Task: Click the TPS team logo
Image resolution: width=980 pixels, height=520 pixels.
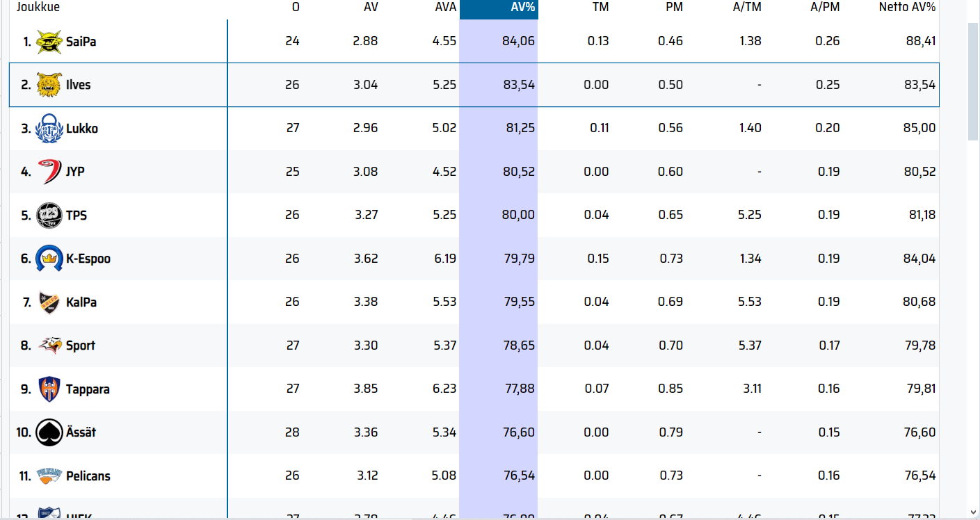Action: point(49,216)
